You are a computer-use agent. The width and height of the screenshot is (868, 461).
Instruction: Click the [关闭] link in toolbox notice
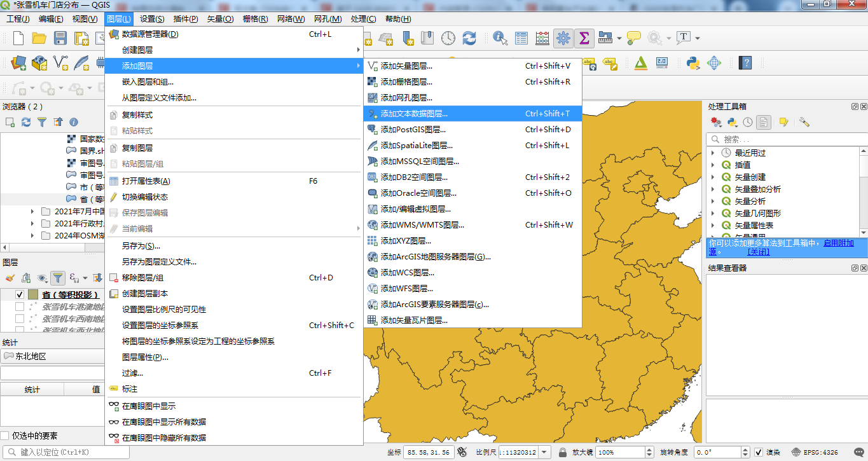point(758,252)
